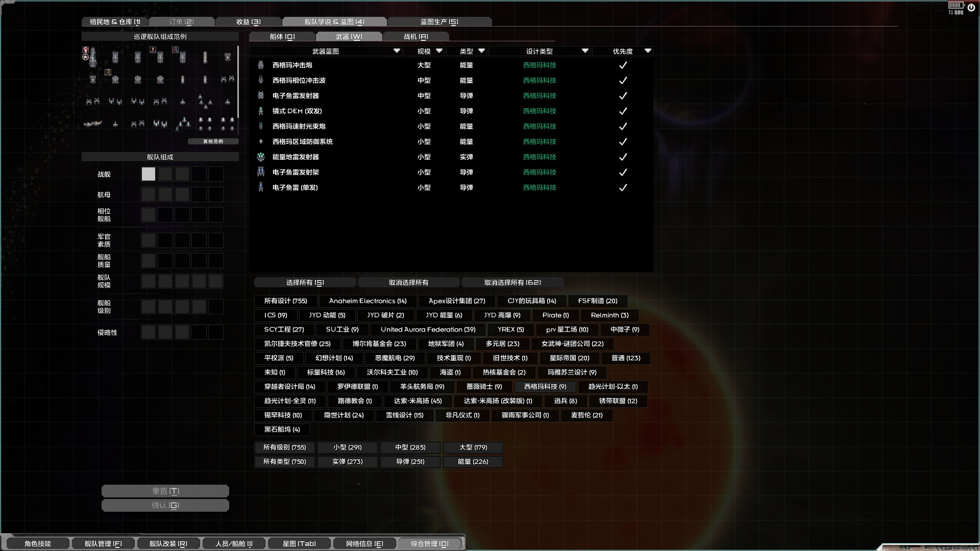Click the 电子鱼雷发射器 weapon icon
This screenshot has width=980, height=551.
[261, 95]
